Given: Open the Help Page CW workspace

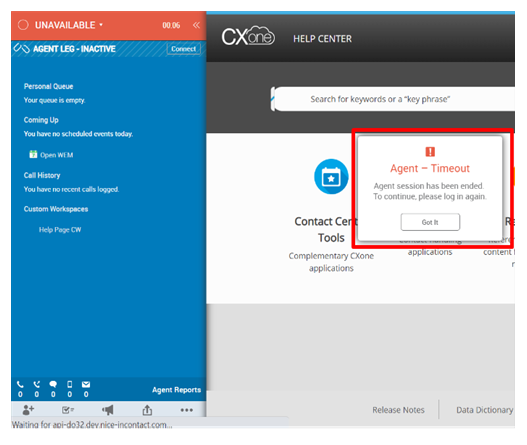Looking at the screenshot, I should 60,230.
